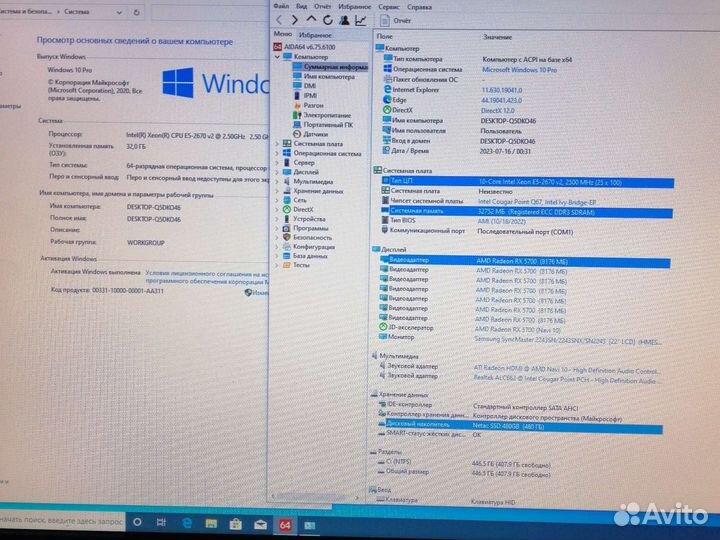Open the Справка menu
This screenshot has width=720, height=540.
click(419, 7)
